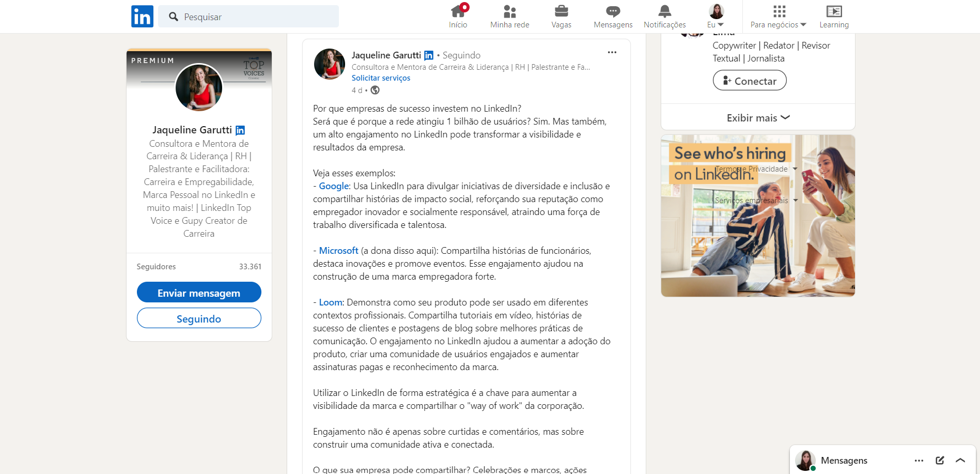Click Mensagens overlay title
The width and height of the screenshot is (980, 474).
coord(844,461)
